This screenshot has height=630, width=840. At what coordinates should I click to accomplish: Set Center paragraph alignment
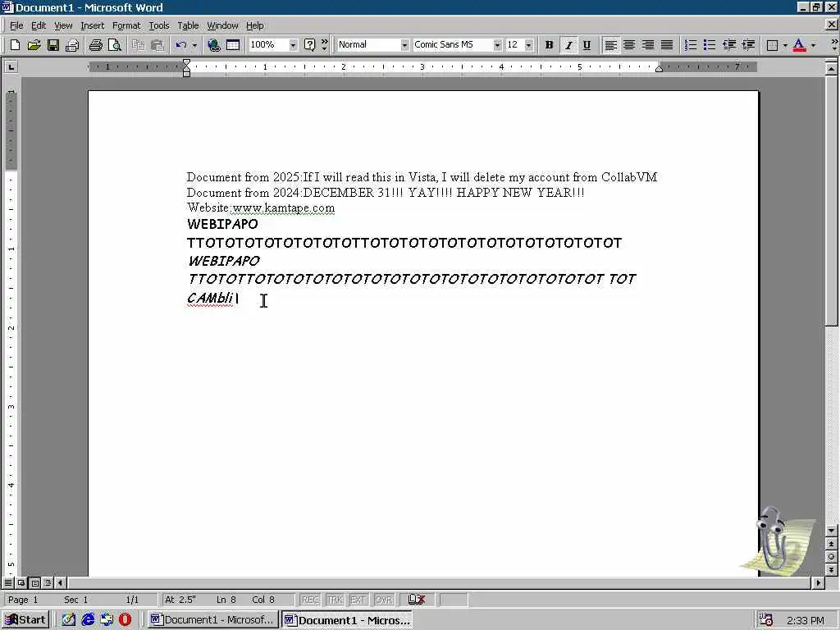coord(629,45)
